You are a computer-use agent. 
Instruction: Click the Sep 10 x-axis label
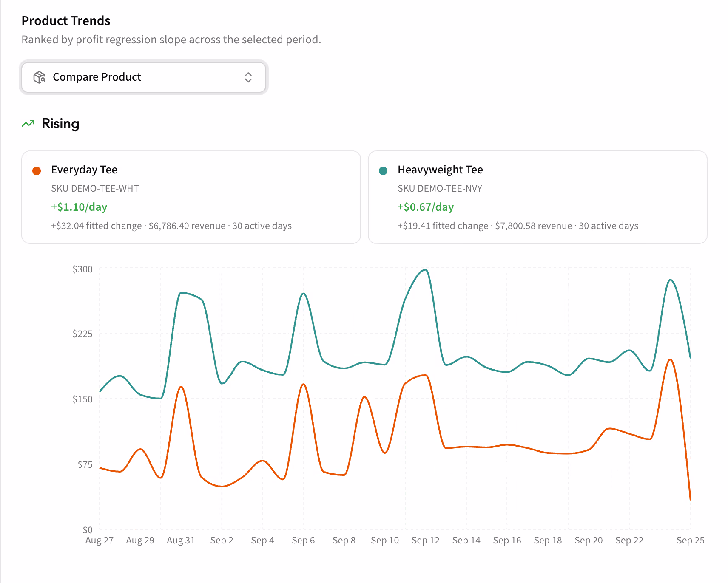click(x=385, y=541)
